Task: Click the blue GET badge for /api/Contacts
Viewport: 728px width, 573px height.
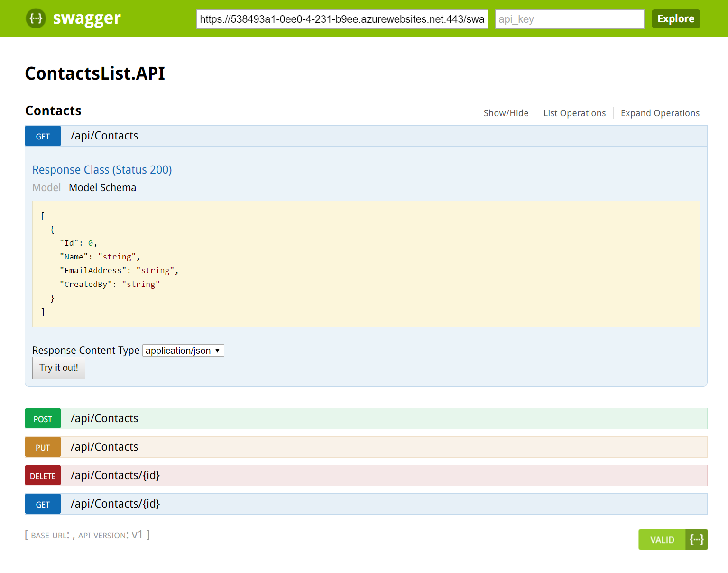Action: coord(43,136)
